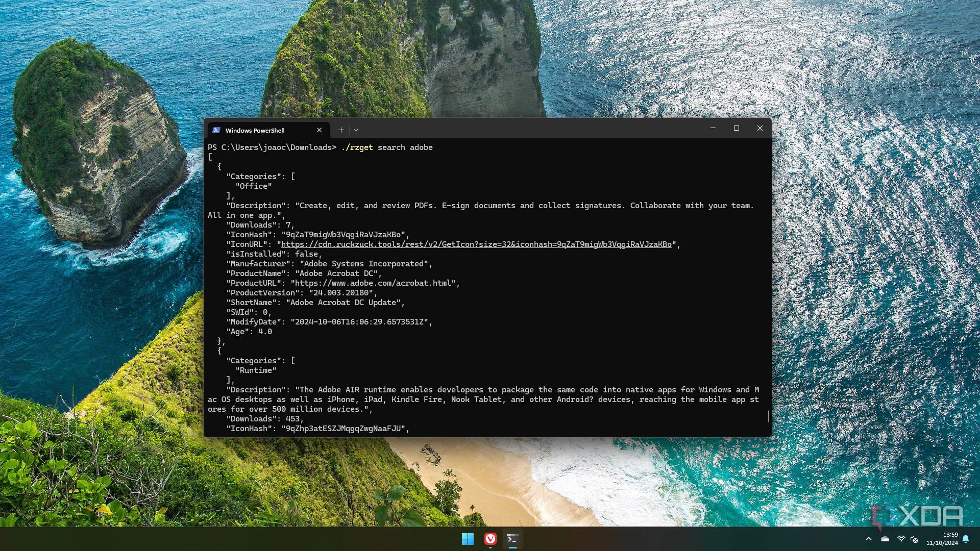Screen dimensions: 980x551
Task: Click the "Runtime" category text
Action: click(x=256, y=370)
